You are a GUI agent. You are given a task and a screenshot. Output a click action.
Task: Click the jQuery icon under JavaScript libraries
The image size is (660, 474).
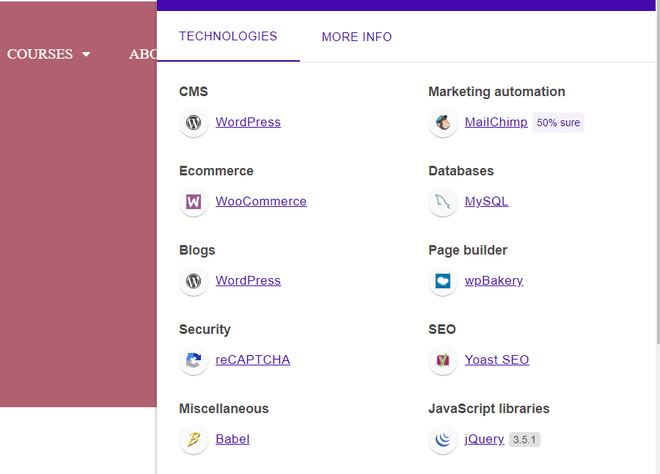click(x=443, y=439)
